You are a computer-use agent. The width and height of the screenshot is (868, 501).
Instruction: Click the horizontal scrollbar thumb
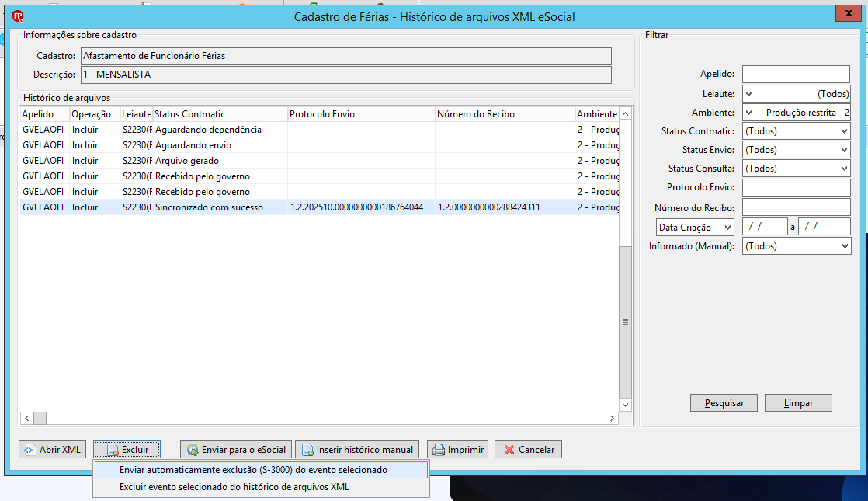tap(40, 419)
